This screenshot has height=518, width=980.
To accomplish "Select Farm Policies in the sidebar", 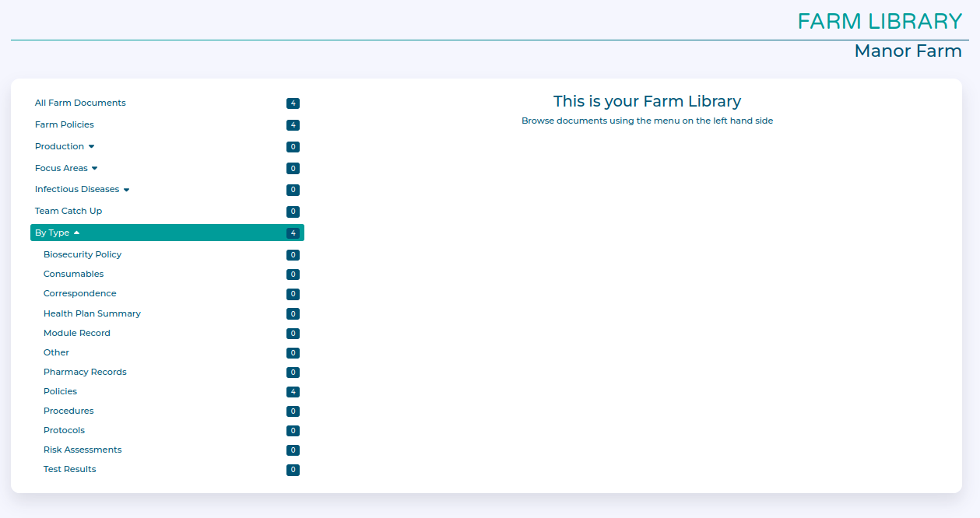I will (x=65, y=124).
